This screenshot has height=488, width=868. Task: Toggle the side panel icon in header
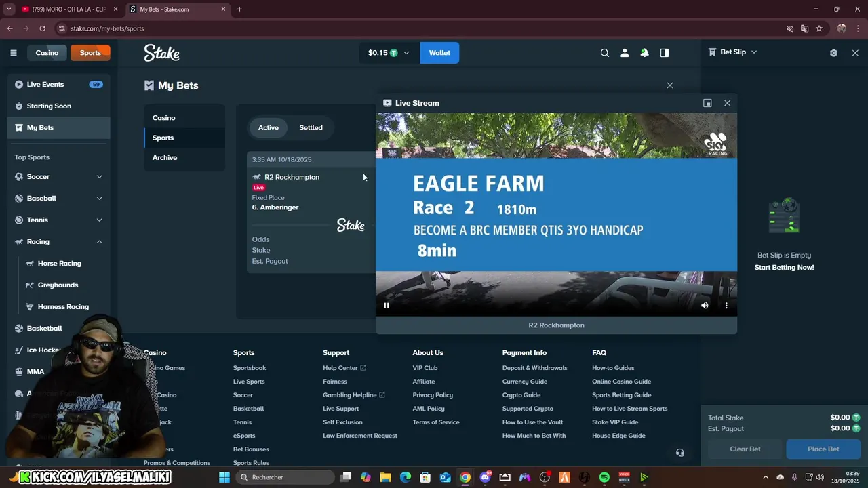click(665, 53)
